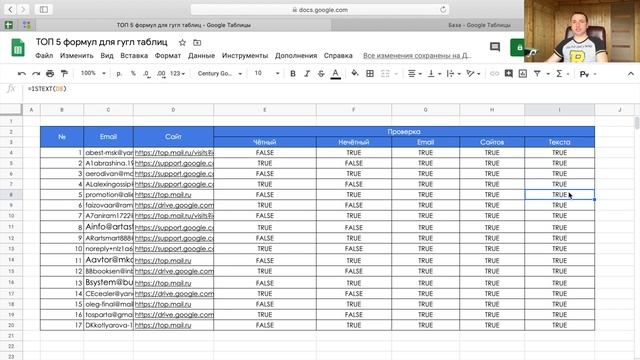Format cells as currency (р.)

tap(119, 73)
